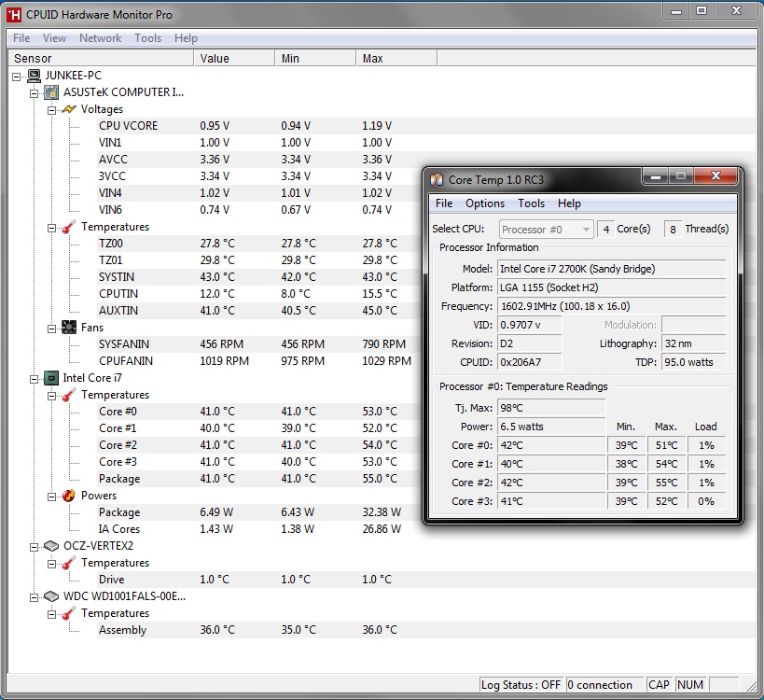
Task: Click the thermometer icon under Intel Core i7
Action: point(69,395)
